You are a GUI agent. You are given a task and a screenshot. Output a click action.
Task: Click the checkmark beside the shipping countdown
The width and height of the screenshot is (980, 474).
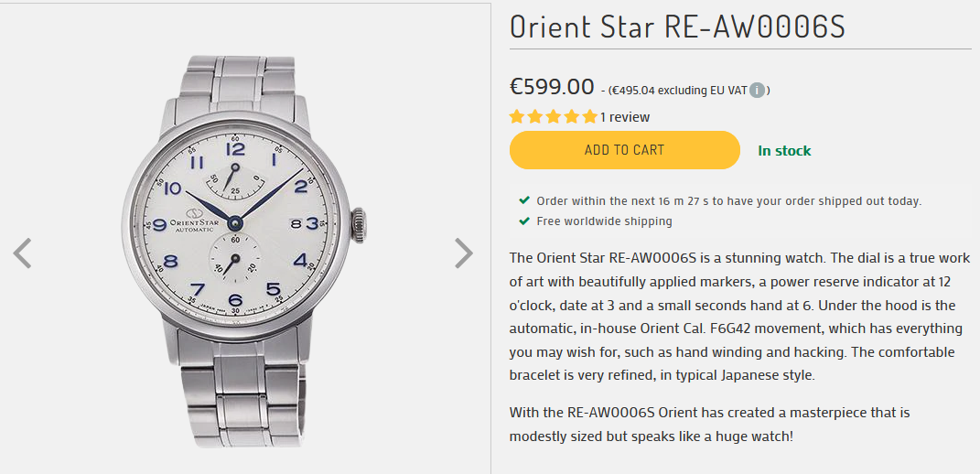(x=524, y=200)
